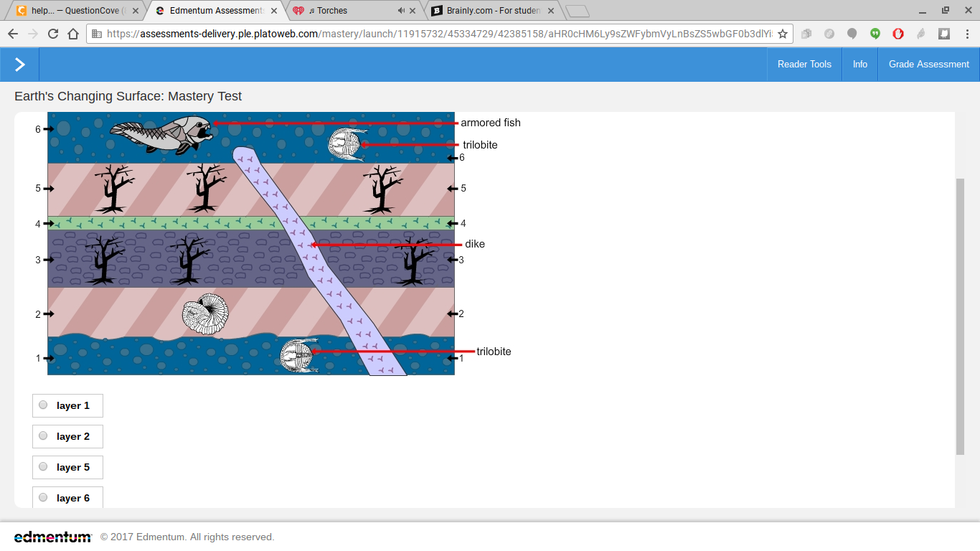This screenshot has height=551, width=980.
Task: Click the page vertical scrollbar
Action: [x=961, y=316]
